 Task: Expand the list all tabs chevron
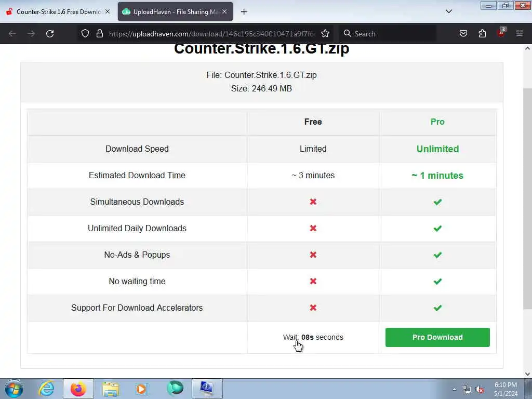point(448,11)
